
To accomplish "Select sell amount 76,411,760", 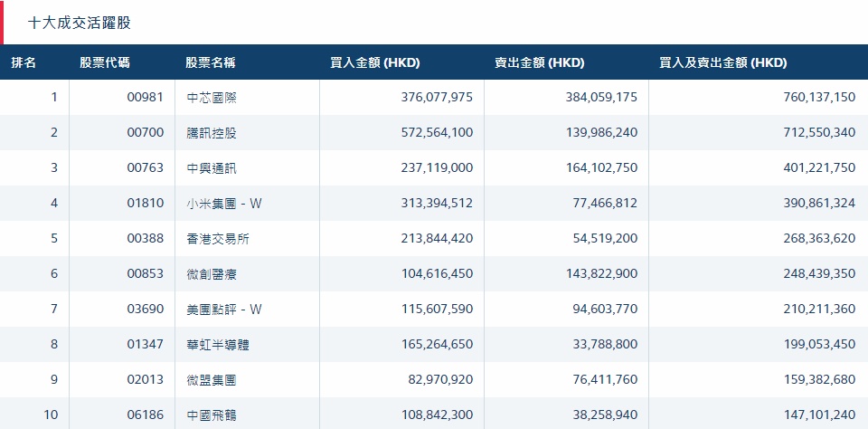I will [x=605, y=379].
